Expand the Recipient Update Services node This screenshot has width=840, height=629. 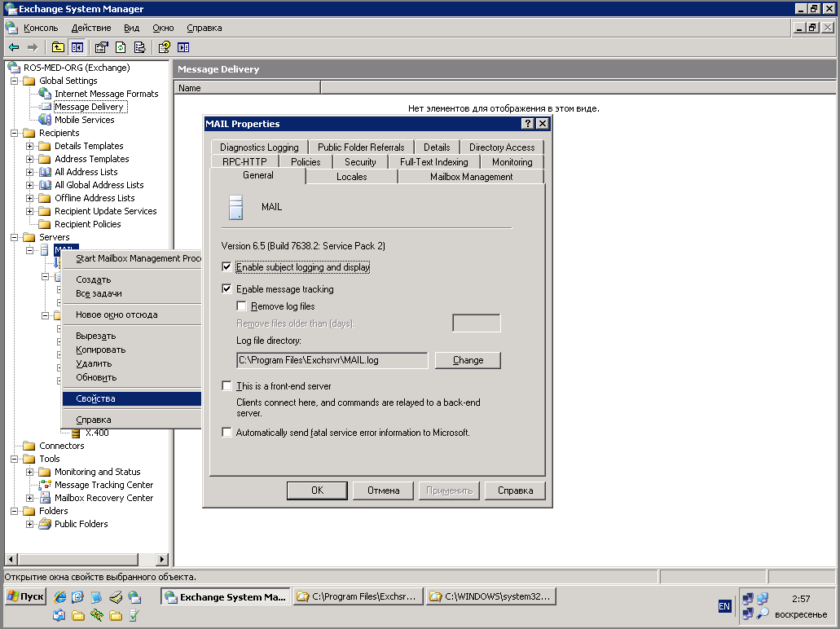(30, 211)
